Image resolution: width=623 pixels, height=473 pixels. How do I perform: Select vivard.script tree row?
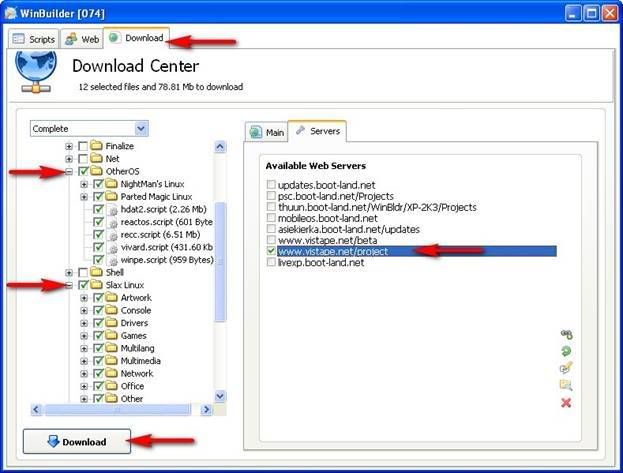coord(166,247)
